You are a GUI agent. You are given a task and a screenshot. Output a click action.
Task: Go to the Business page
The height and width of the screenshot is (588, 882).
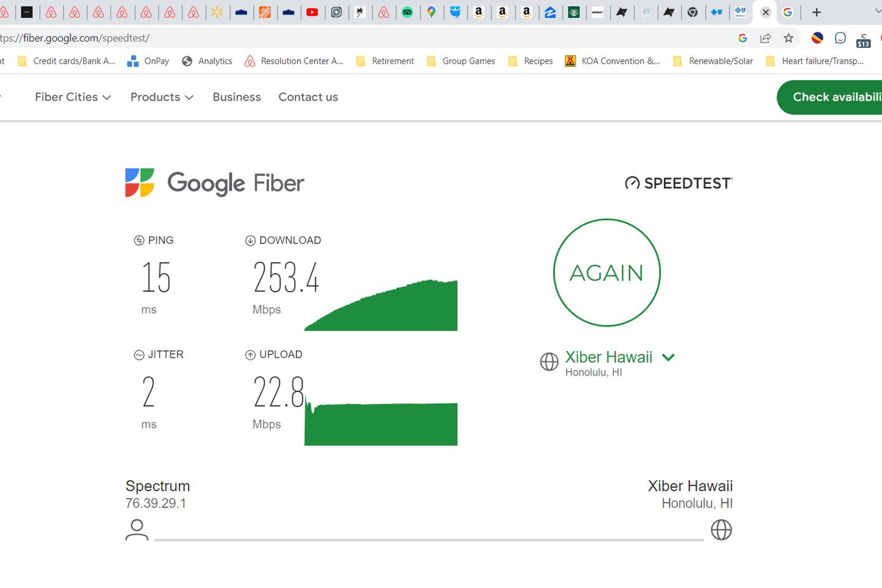[x=236, y=97]
